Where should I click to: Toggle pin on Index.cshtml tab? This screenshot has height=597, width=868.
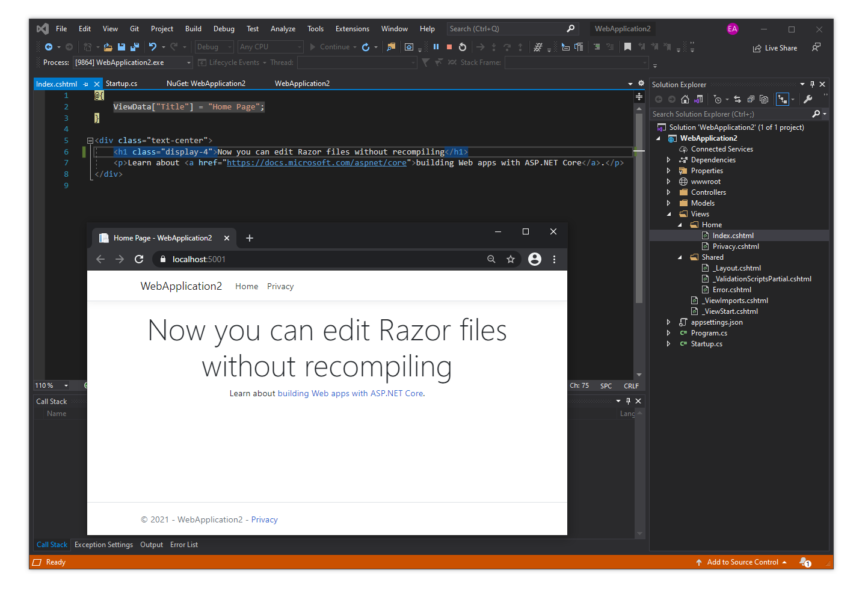point(86,84)
